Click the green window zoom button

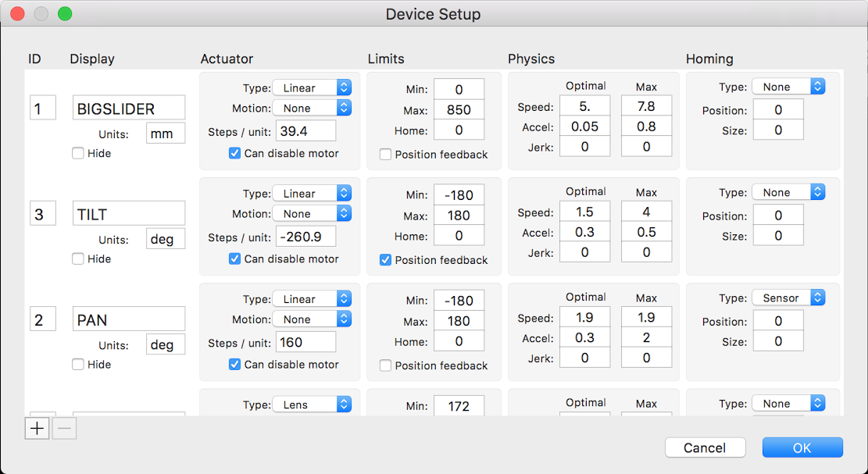65,14
